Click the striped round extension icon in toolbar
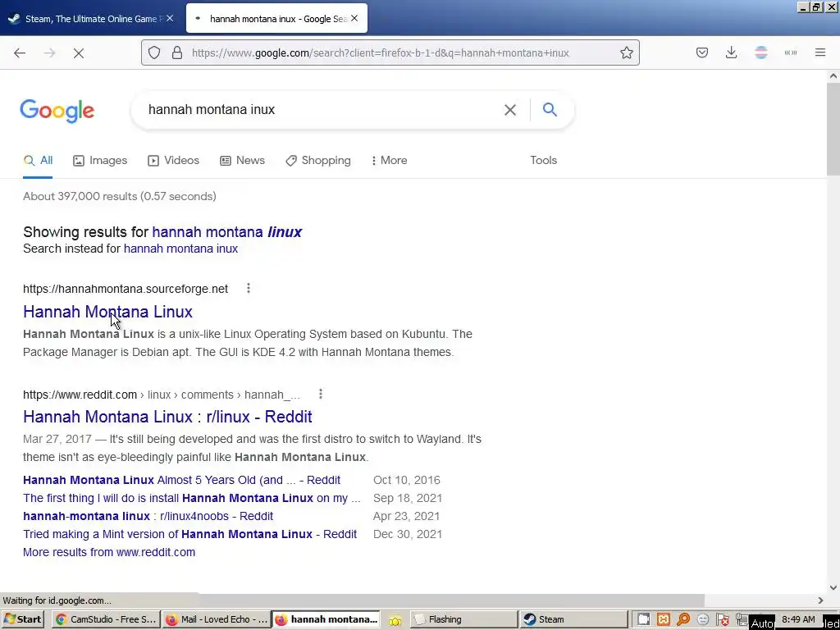Viewport: 840px width, 630px height. pyautogui.click(x=760, y=52)
